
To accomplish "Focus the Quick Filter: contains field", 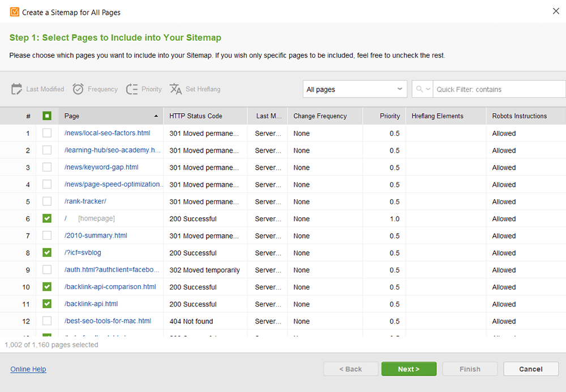I will 499,89.
